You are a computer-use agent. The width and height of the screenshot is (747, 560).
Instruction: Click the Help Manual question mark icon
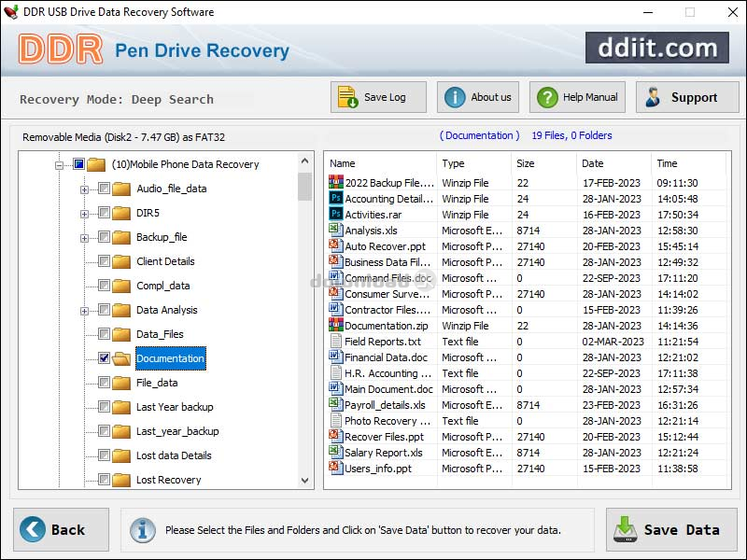click(547, 97)
